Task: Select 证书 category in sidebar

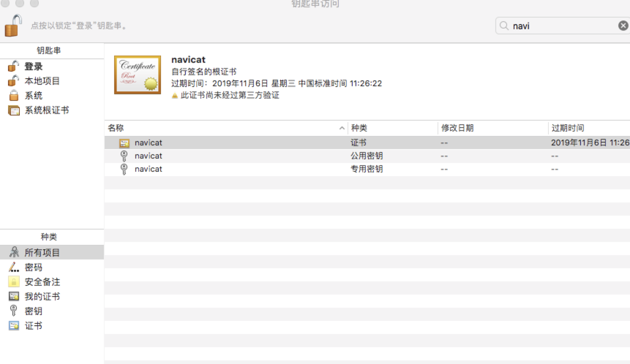Action: click(52, 326)
